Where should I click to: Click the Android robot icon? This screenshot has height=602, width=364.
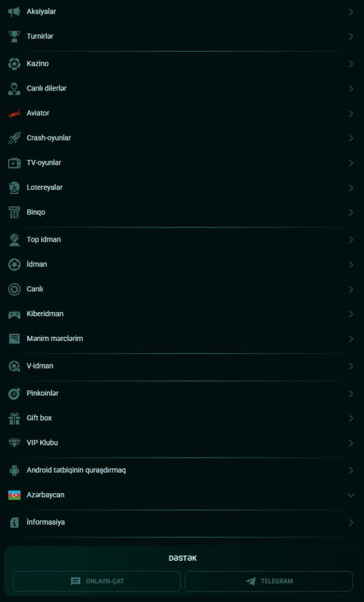click(14, 470)
